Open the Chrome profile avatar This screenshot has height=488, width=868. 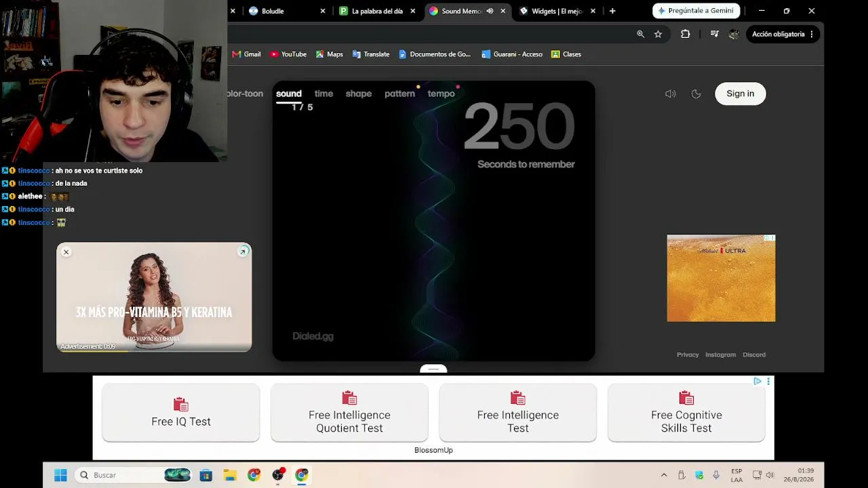(733, 34)
